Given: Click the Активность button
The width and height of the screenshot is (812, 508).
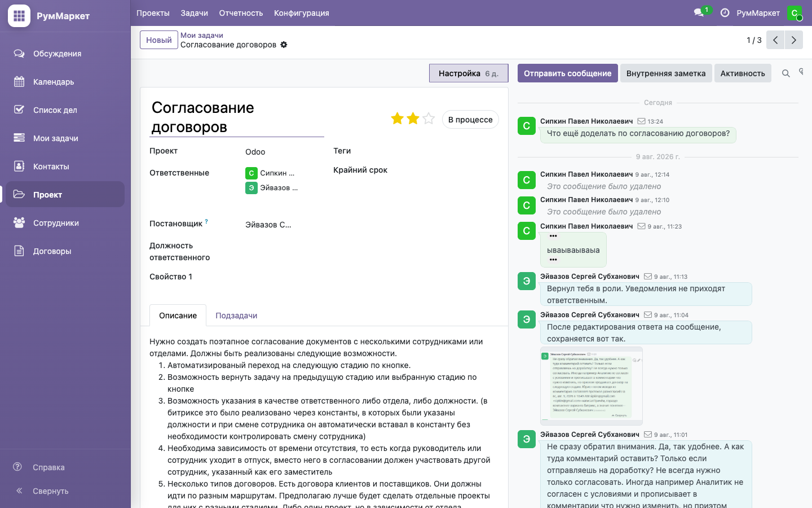Looking at the screenshot, I should click(743, 73).
